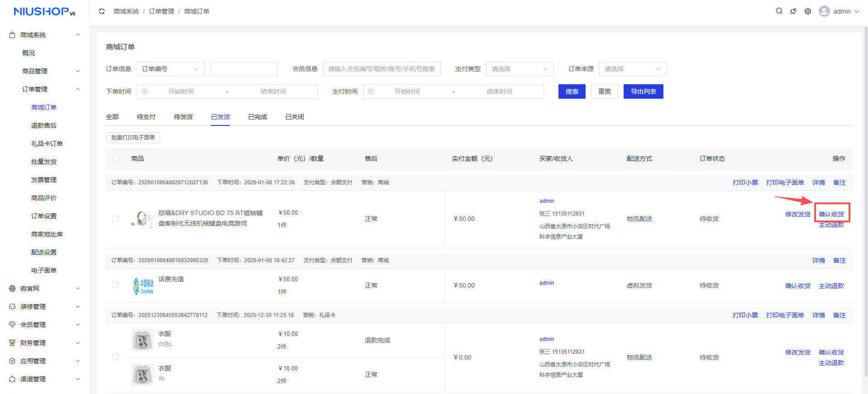Click 确认收货 for the headphone order
This screenshot has height=394, width=868.
(831, 214)
